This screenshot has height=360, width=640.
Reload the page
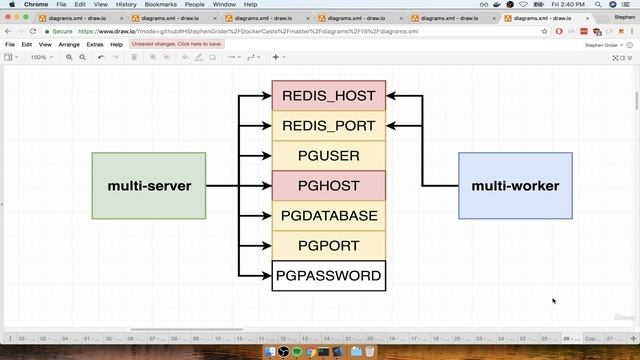[33, 31]
